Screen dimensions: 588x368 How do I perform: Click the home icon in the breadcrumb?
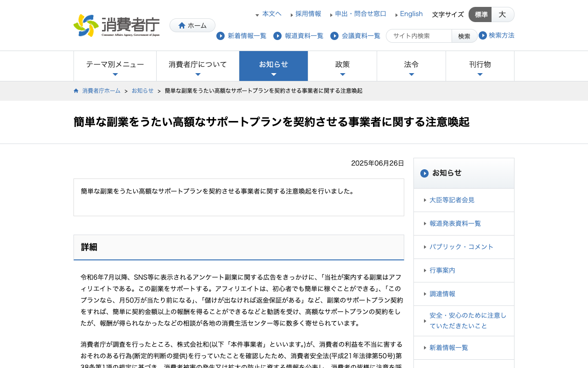[x=76, y=91]
